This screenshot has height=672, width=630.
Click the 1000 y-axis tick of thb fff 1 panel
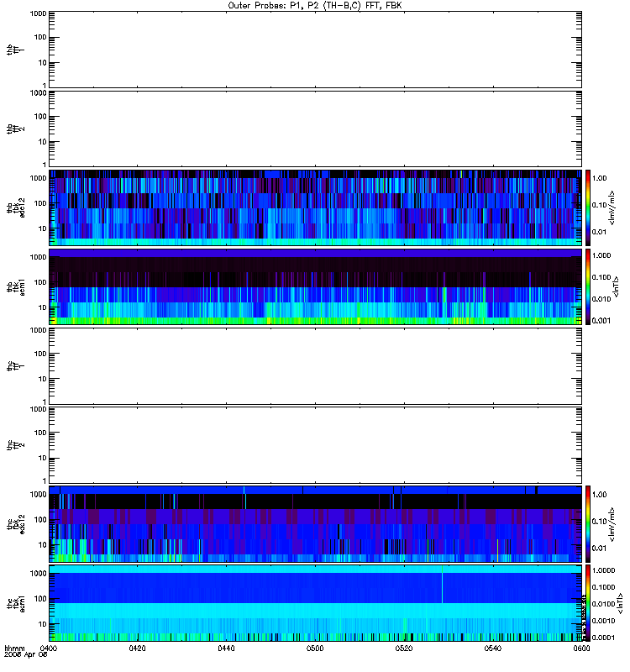(x=38, y=13)
